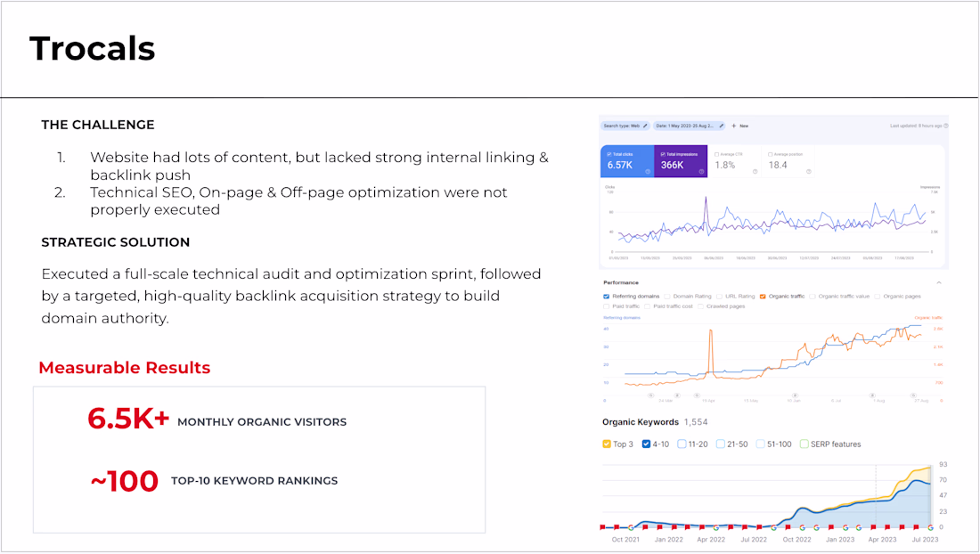Click the Google update marker at Jul 2023
980x554 pixels.
coord(931,528)
